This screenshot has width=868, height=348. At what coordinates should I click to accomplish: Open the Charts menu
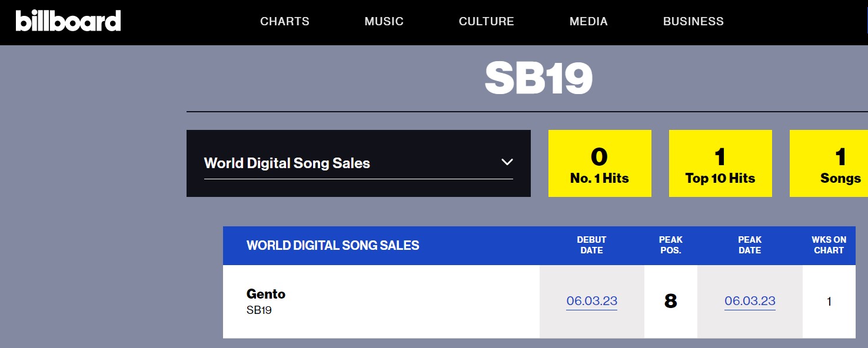[285, 22]
